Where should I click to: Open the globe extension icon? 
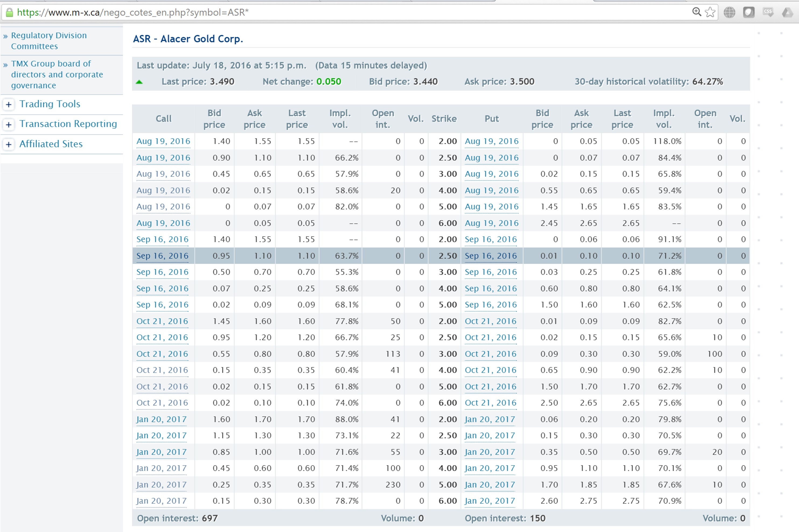coord(729,12)
